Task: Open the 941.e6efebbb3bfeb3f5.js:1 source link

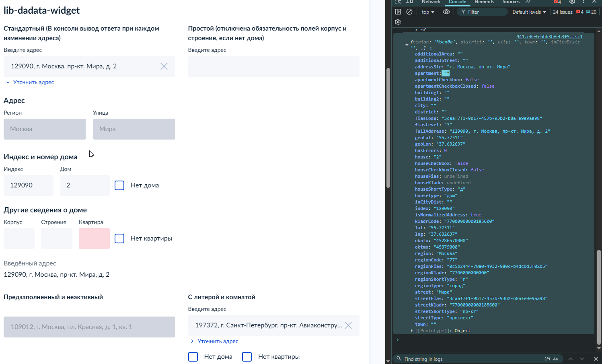Action: click(x=549, y=37)
